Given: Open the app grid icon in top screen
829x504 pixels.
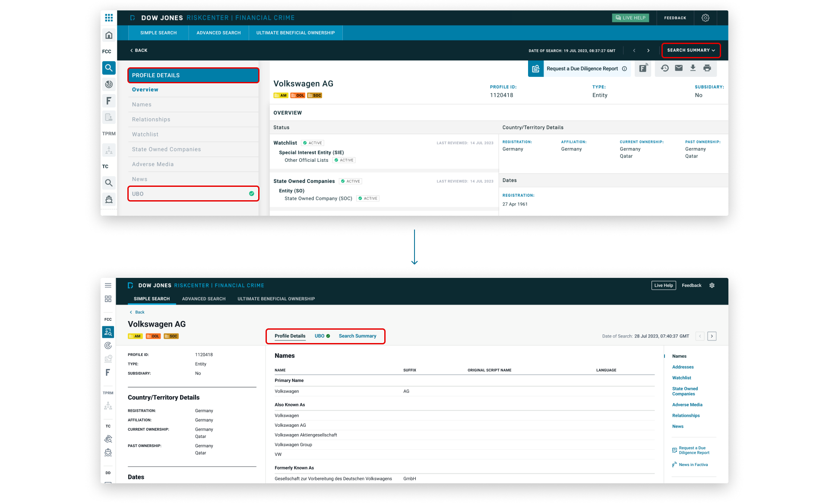Looking at the screenshot, I should (x=109, y=18).
